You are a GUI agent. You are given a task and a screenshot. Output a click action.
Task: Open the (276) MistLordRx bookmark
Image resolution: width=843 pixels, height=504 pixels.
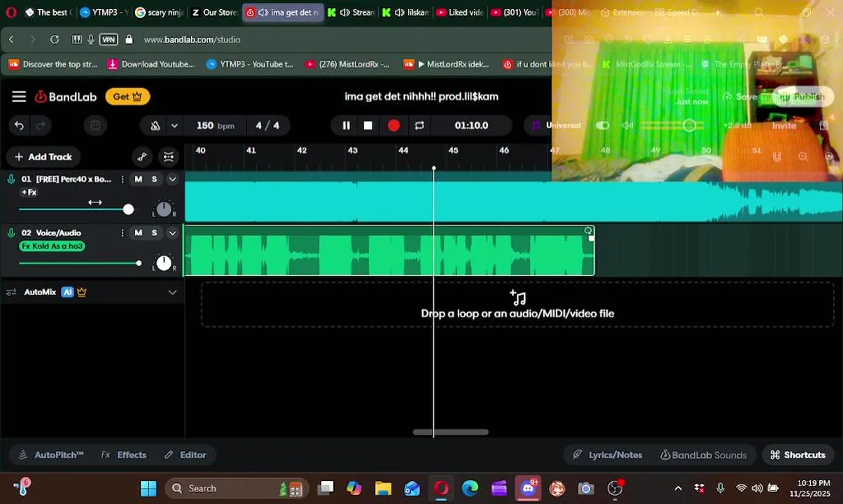(x=347, y=64)
